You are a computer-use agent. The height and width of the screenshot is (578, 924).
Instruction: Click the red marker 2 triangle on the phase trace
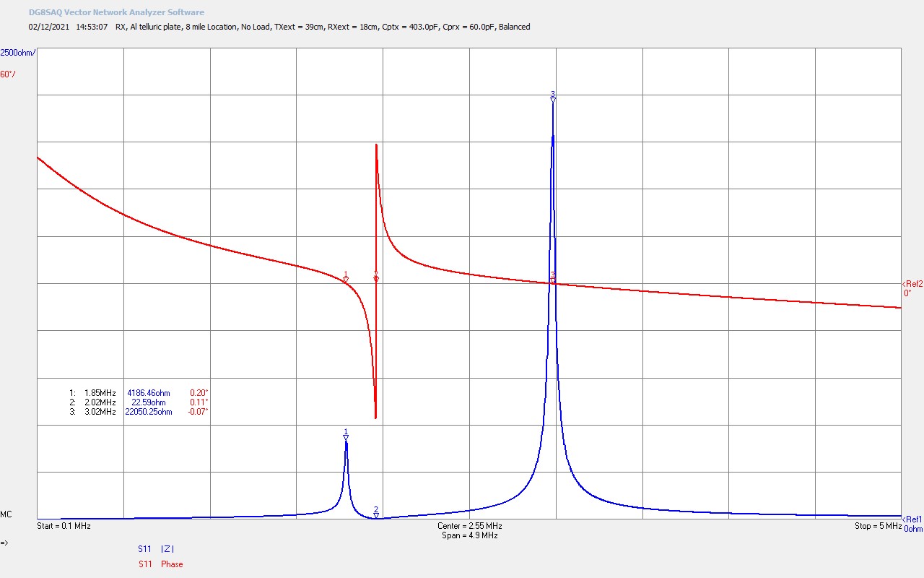point(376,280)
